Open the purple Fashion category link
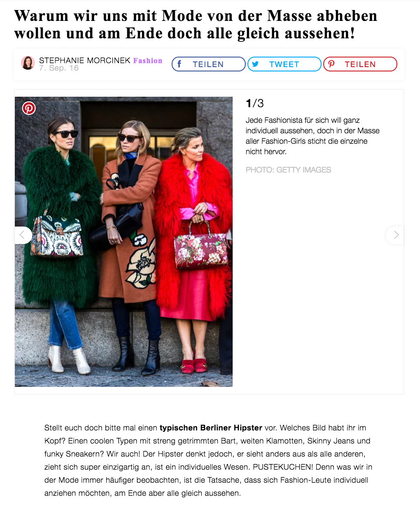The image size is (420, 508). click(148, 61)
